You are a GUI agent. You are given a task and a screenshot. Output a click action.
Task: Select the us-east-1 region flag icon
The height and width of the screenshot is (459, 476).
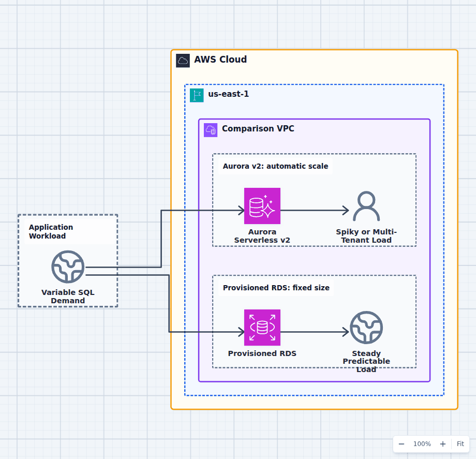197,95
